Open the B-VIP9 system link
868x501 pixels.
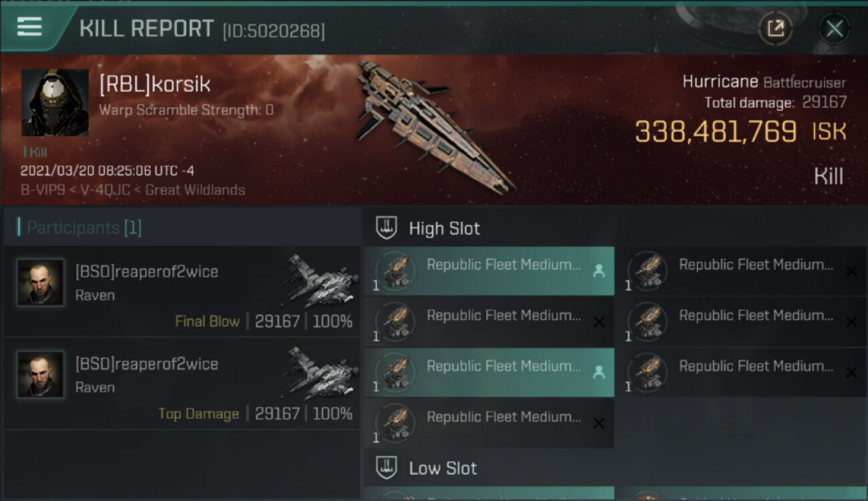coord(43,190)
